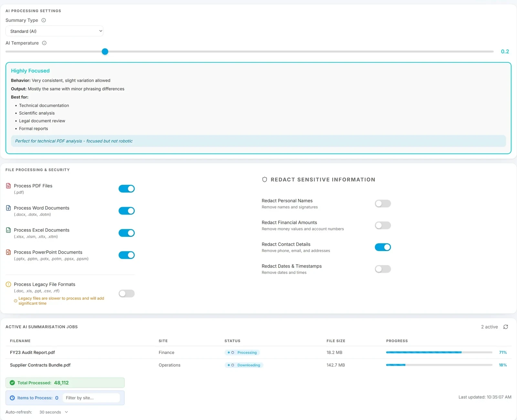Click the STATUS column header

[x=232, y=341]
